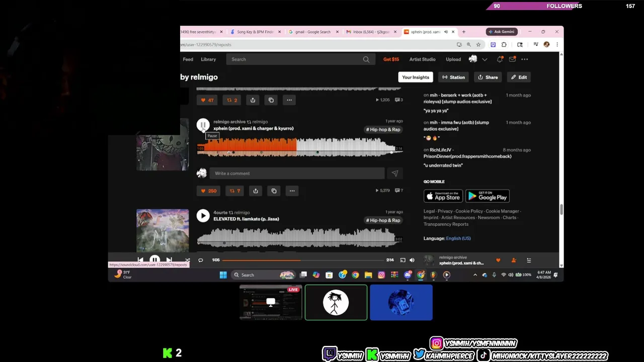Open SoundCloud messages envelope
Viewport: 644px width, 362px height.
(x=512, y=59)
